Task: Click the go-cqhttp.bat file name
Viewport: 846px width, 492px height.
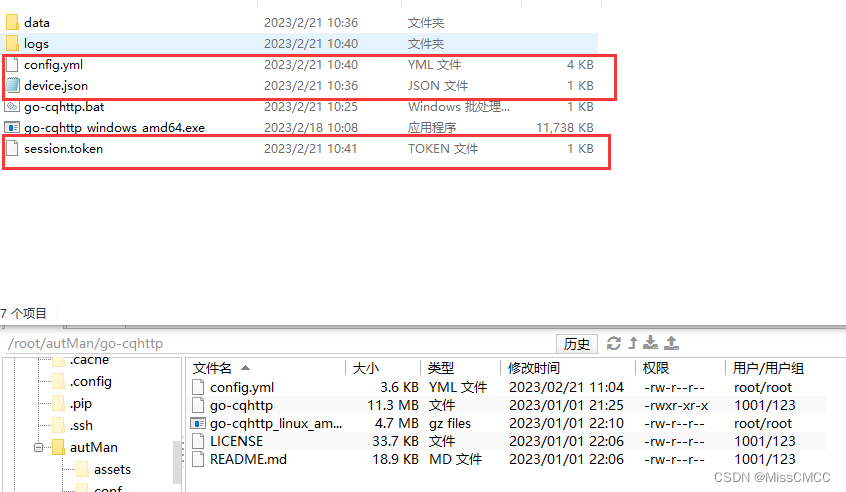Action: 64,107
